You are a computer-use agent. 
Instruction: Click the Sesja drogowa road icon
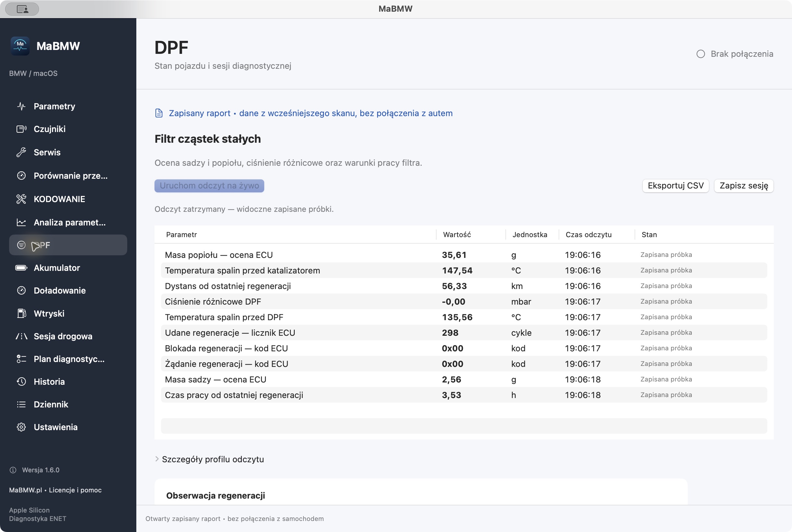[21, 336]
